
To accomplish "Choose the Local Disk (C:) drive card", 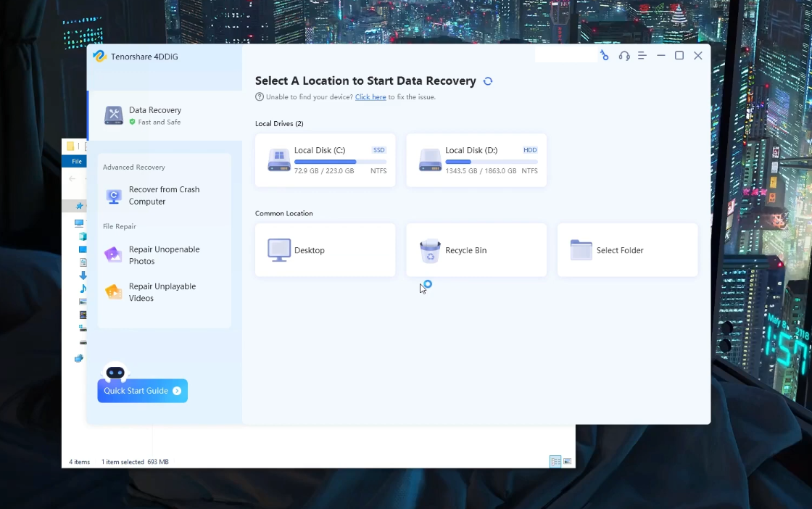I will pyautogui.click(x=326, y=160).
